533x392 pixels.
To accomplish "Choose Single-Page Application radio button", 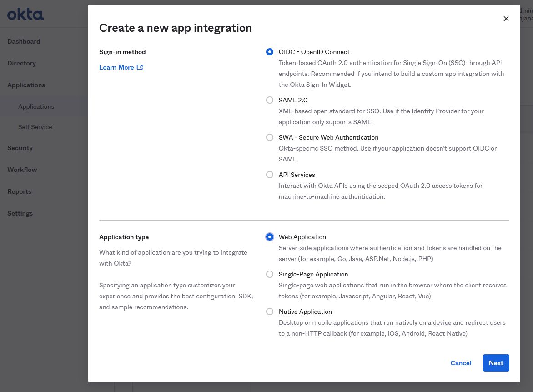I will (x=270, y=274).
